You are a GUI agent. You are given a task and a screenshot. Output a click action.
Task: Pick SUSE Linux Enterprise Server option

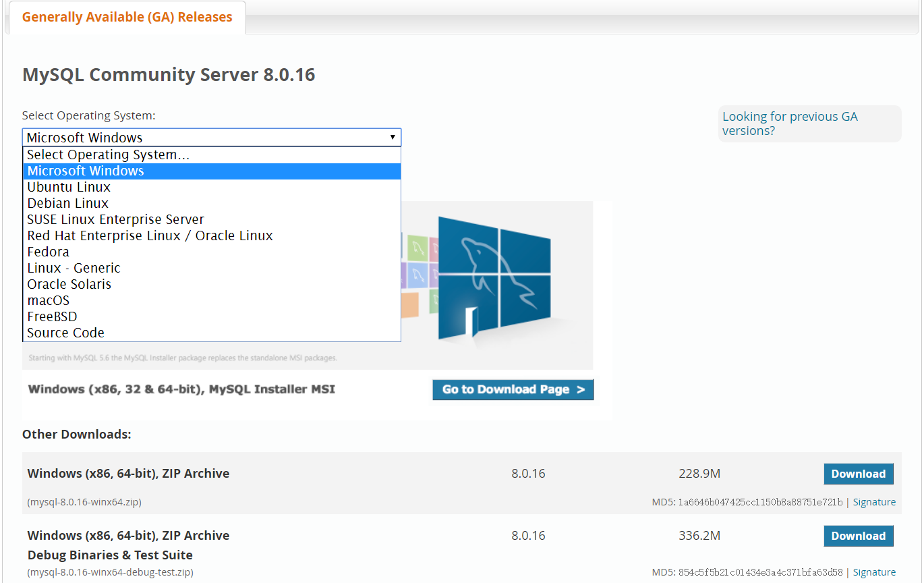coord(212,219)
